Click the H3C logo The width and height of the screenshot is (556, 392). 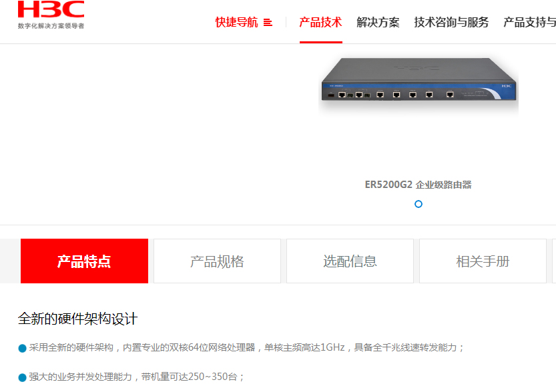click(x=51, y=9)
